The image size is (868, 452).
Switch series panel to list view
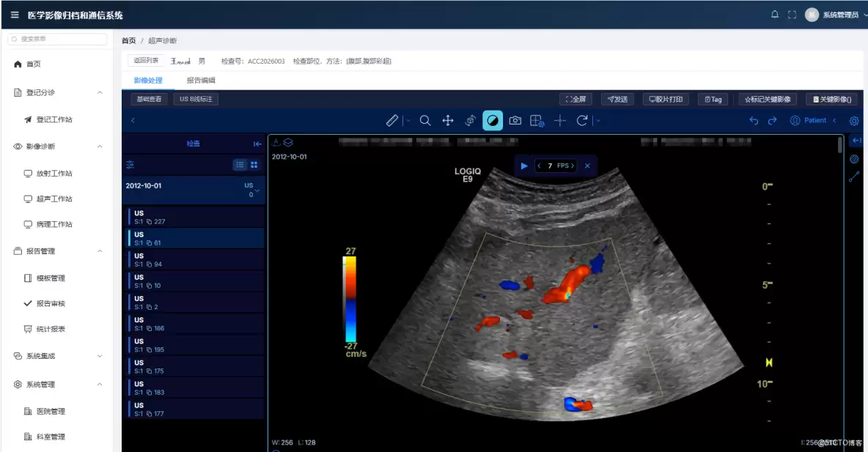click(x=240, y=165)
